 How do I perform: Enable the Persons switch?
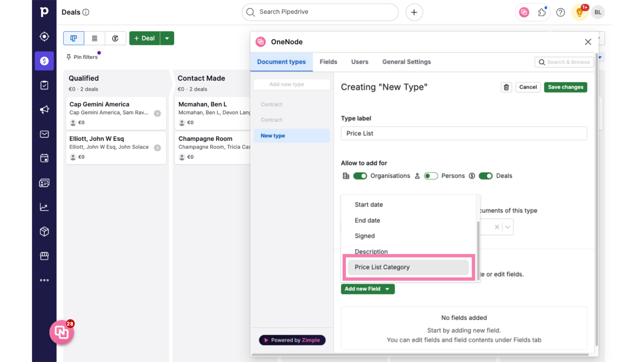[431, 176]
